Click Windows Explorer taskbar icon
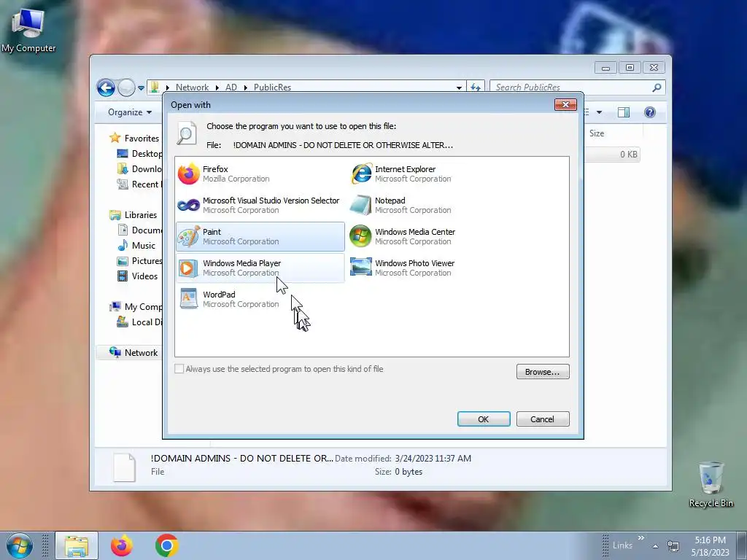 tap(77, 545)
